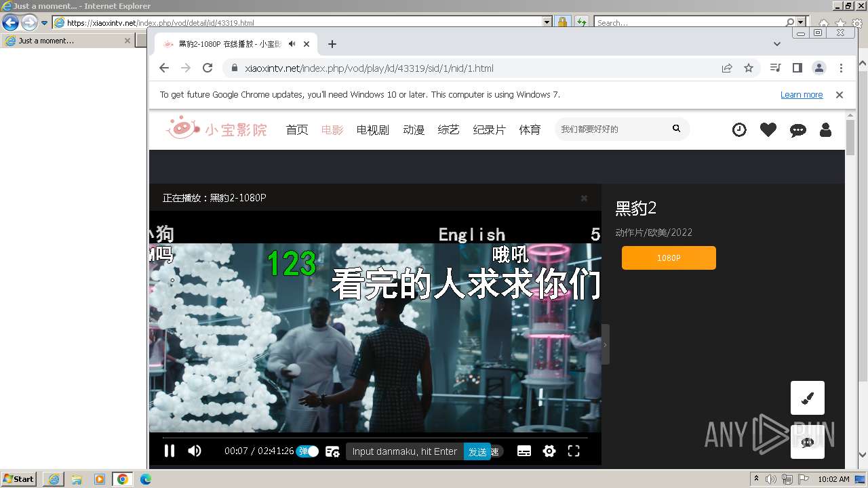This screenshot has width=868, height=488.
Task: Click the video progress bar
Action: 375,438
